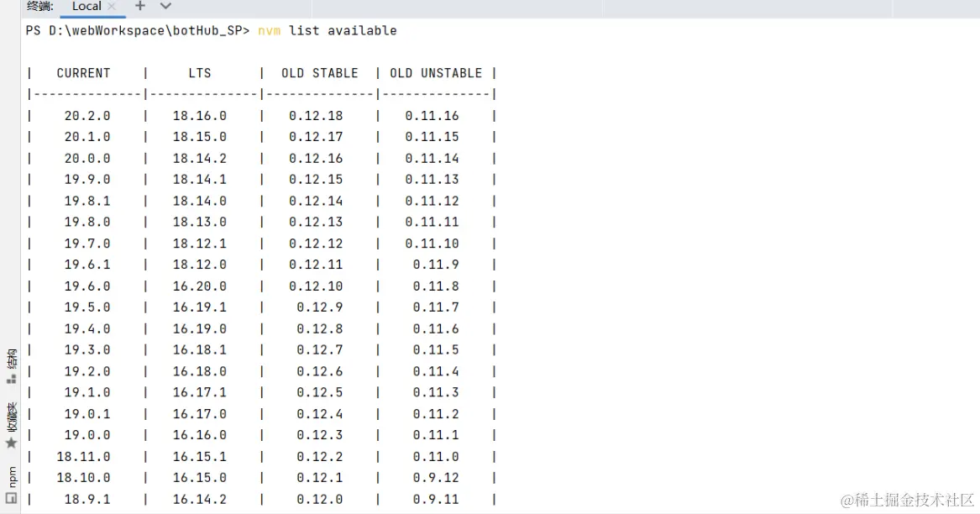Select old unstable version 0.11.0
This screenshot has height=514, width=980.
pos(436,457)
